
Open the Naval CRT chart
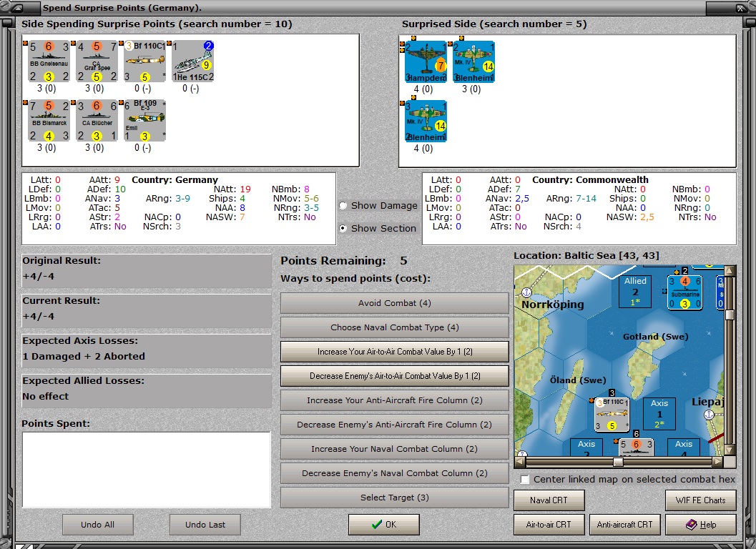(x=549, y=500)
